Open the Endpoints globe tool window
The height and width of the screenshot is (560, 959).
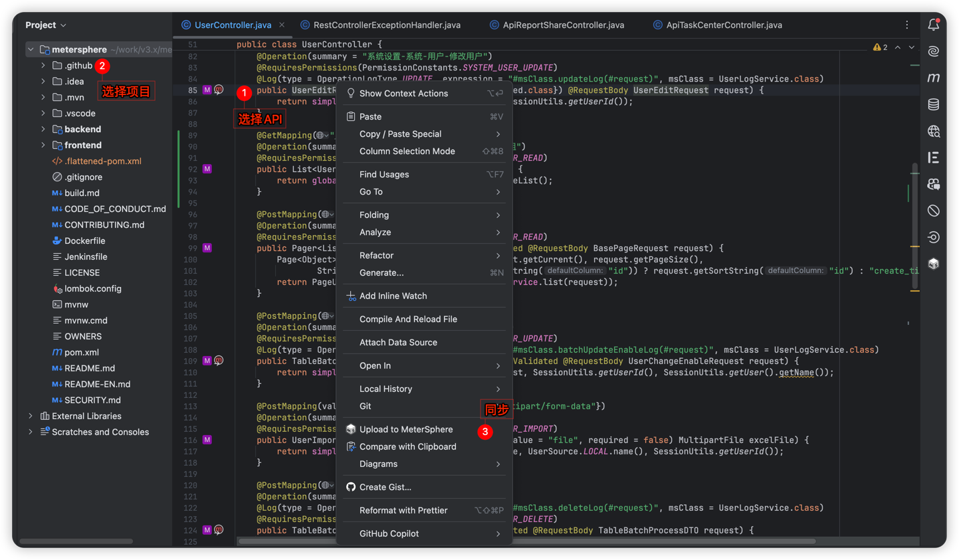934,131
